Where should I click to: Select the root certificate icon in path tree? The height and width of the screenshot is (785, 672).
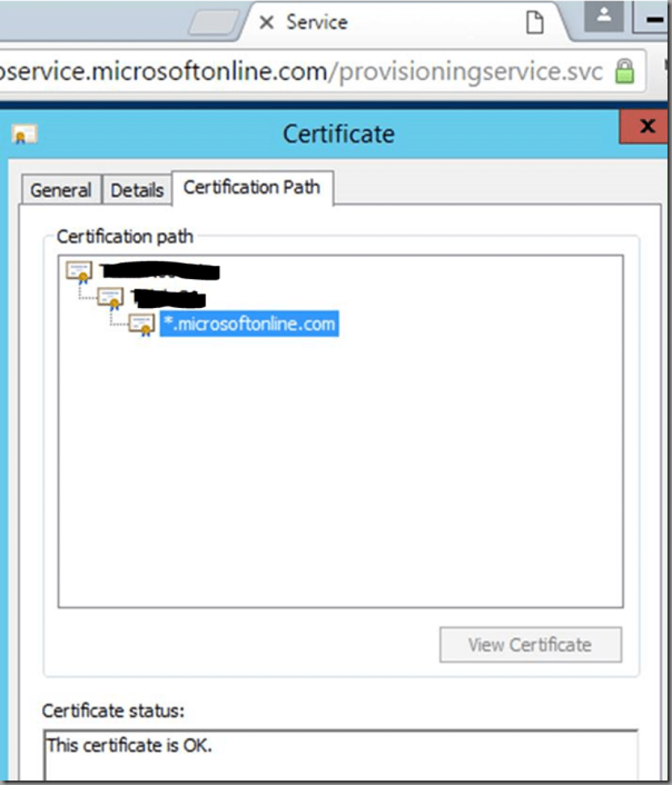[x=79, y=271]
